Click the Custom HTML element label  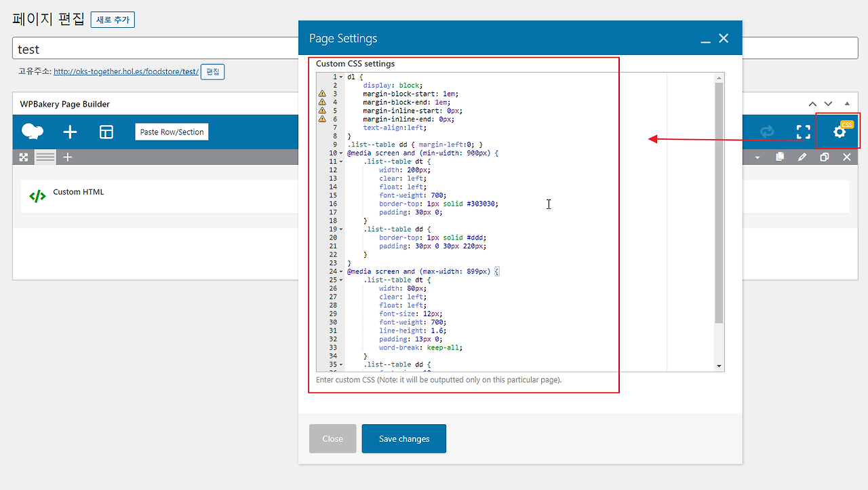pyautogui.click(x=79, y=192)
